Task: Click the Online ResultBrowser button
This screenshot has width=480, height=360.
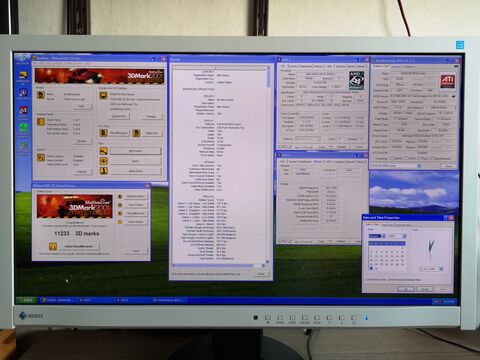Action: [79, 246]
